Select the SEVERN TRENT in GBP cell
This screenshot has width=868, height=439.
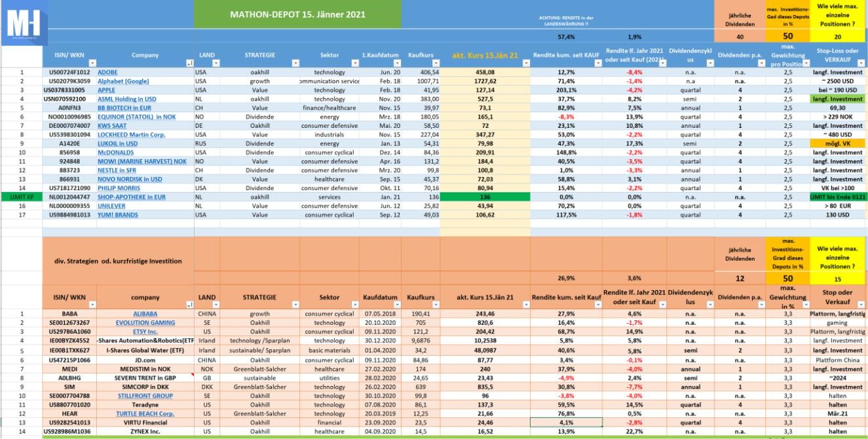pyautogui.click(x=145, y=377)
